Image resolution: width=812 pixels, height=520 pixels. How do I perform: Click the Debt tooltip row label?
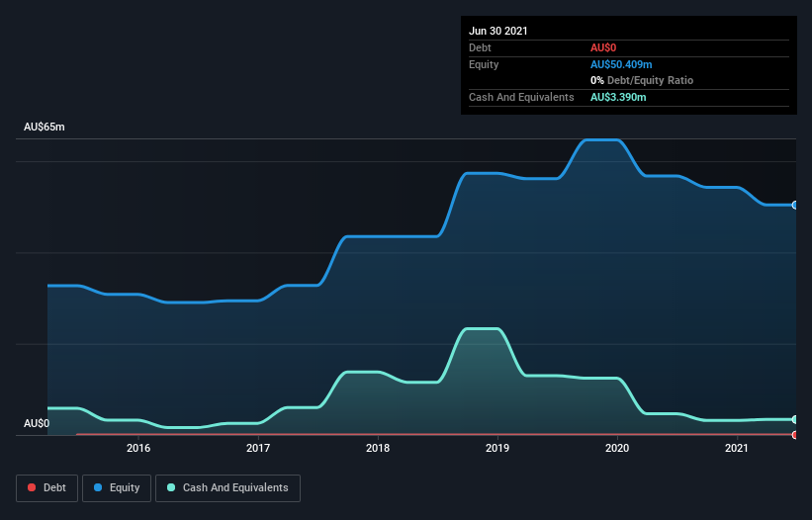point(480,47)
